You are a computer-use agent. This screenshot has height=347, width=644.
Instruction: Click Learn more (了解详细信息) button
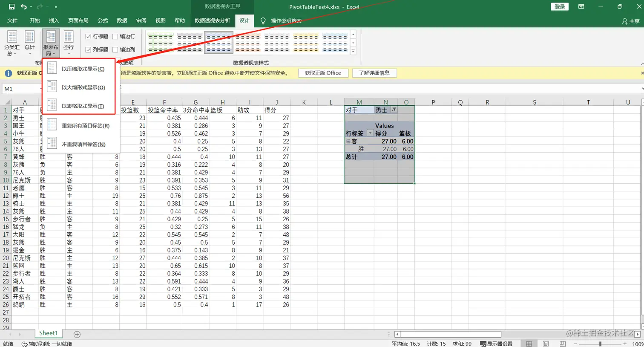click(374, 73)
